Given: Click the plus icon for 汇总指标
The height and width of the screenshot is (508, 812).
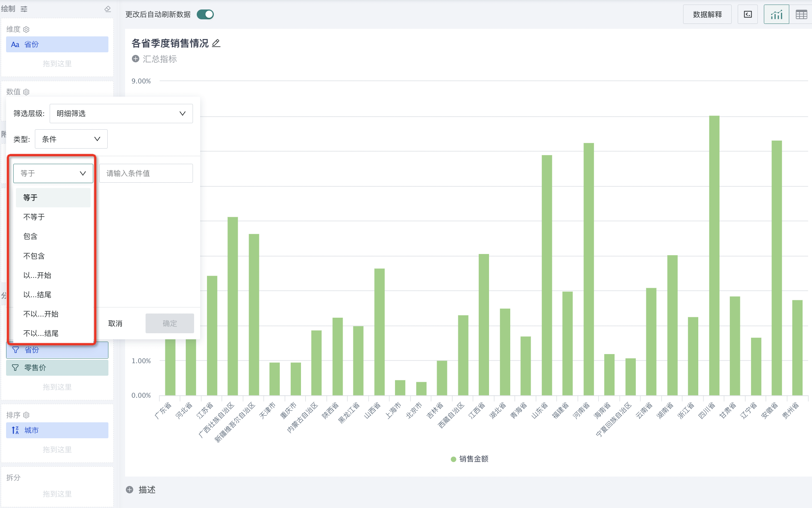Looking at the screenshot, I should (x=135, y=59).
